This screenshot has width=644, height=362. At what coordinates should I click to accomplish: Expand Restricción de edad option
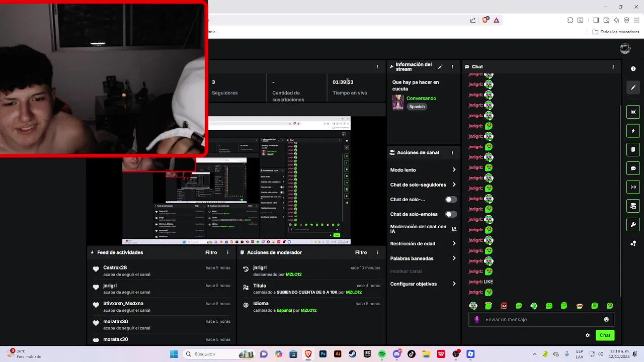click(x=423, y=243)
